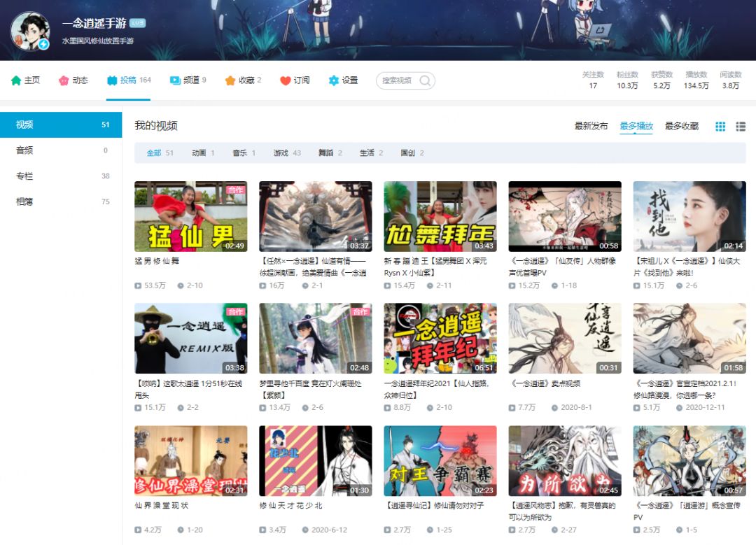756x545 pixels.
Task: Open the 对王争霸赛 video thumbnail
Action: point(440,461)
